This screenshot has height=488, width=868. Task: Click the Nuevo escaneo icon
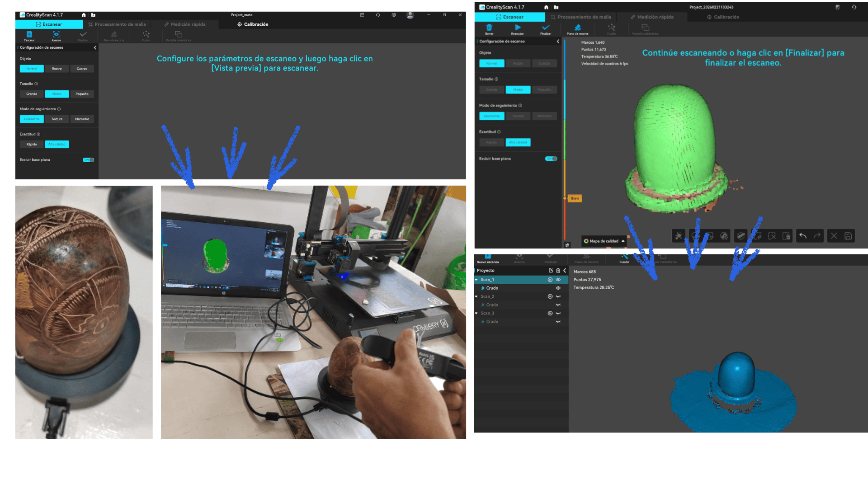[488, 258]
